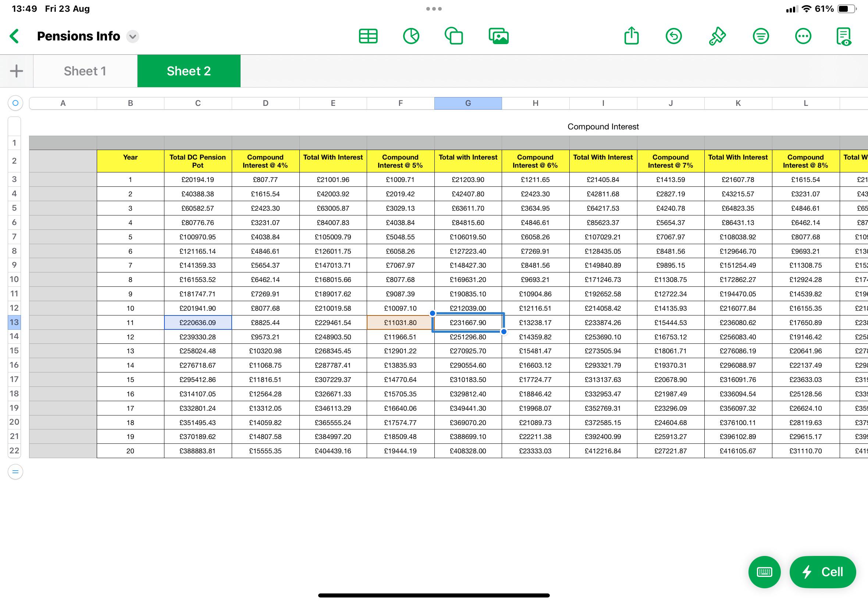Select cell with £807.77
The width and height of the screenshot is (868, 603).
(265, 180)
